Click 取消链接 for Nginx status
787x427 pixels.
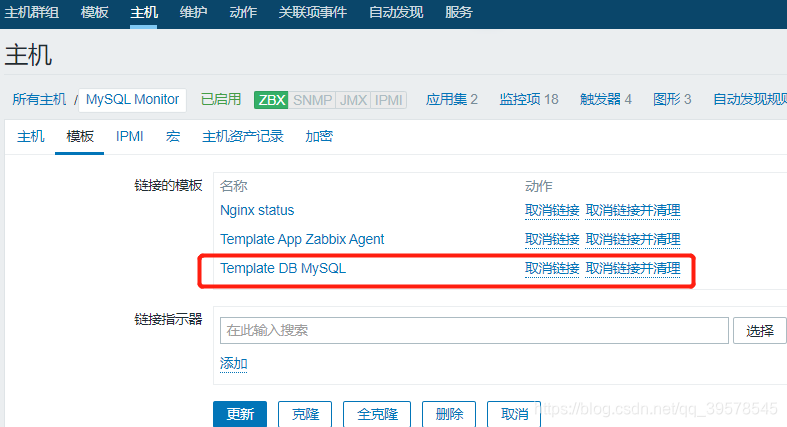tap(552, 211)
